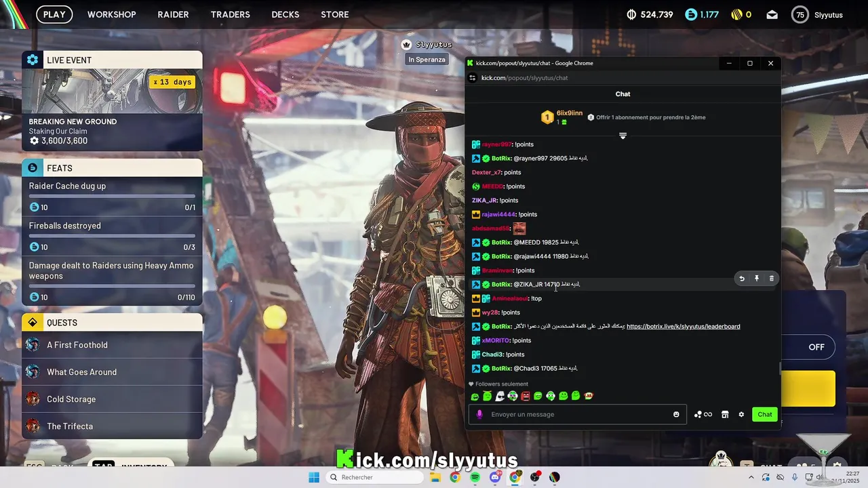This screenshot has width=868, height=488.
Task: Click the username rajawi4444 in chat
Action: coord(498,214)
